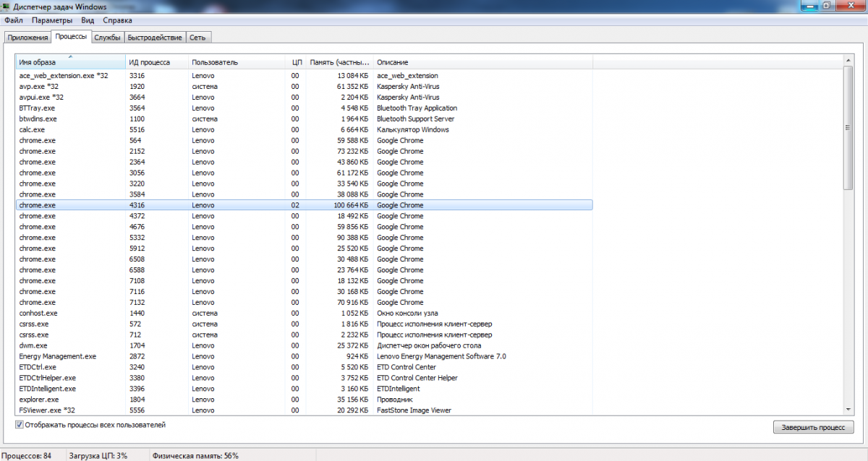Select the avp.exe *32 process

pos(304,87)
